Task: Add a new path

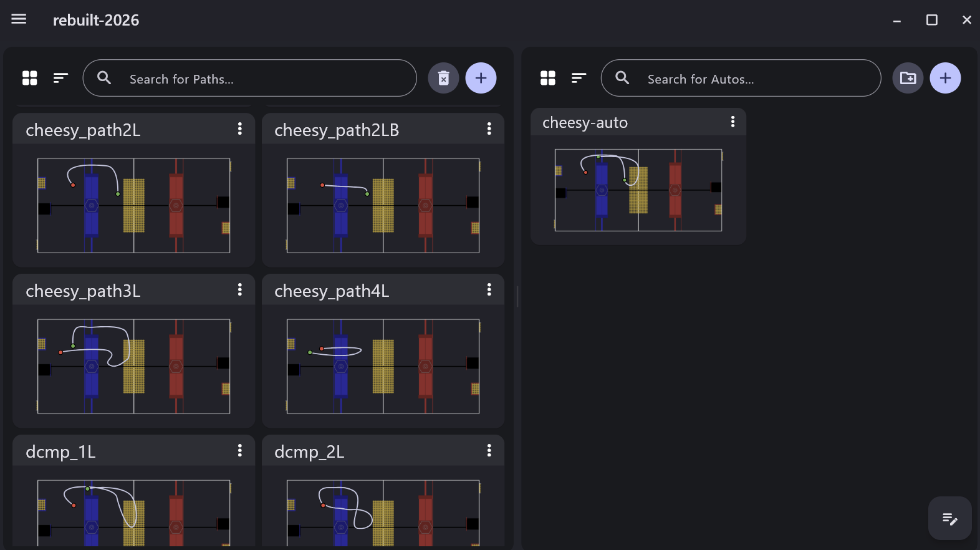Action: pos(481,78)
